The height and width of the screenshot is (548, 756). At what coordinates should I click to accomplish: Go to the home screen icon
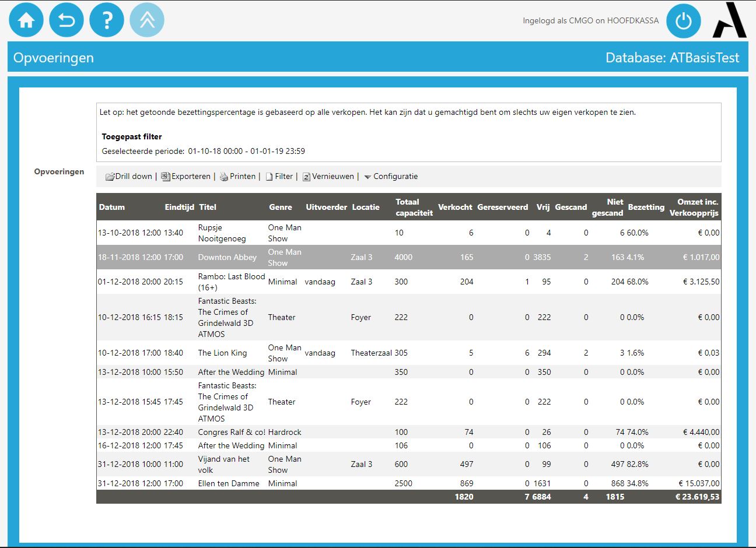pyautogui.click(x=26, y=20)
